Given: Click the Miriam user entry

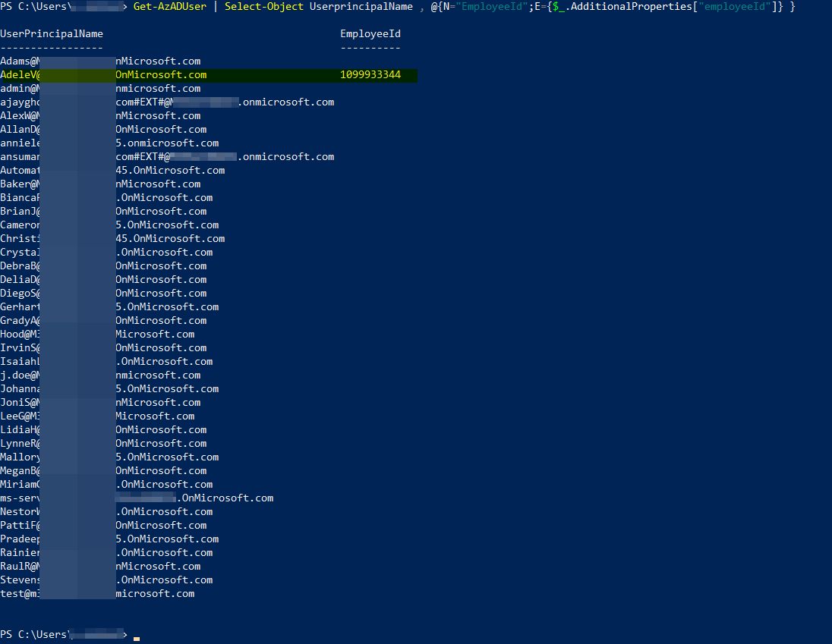Looking at the screenshot, I should tap(106, 485).
